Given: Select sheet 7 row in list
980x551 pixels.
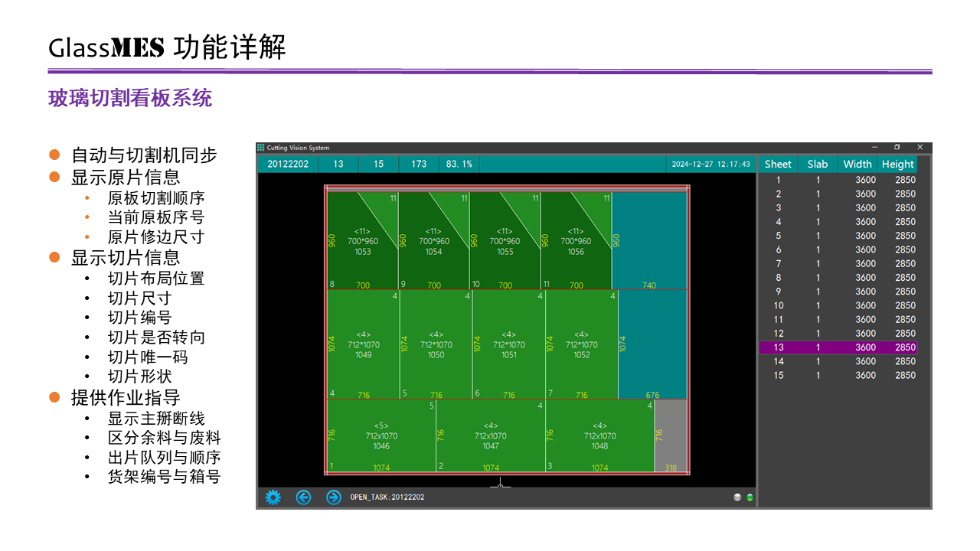Looking at the screenshot, I should pyautogui.click(x=838, y=263).
